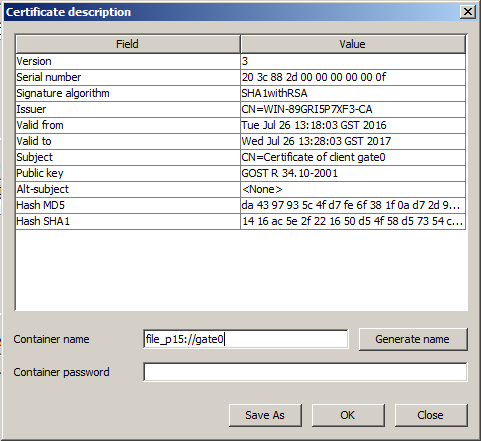The image size is (481, 441).
Task: Close the Certificate description dialog
Action: (x=468, y=12)
